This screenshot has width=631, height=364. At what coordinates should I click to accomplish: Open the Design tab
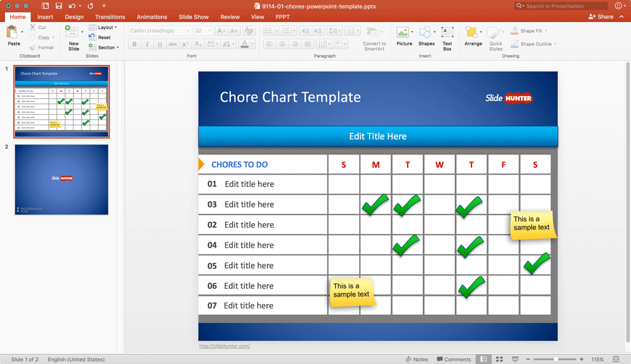[x=74, y=17]
